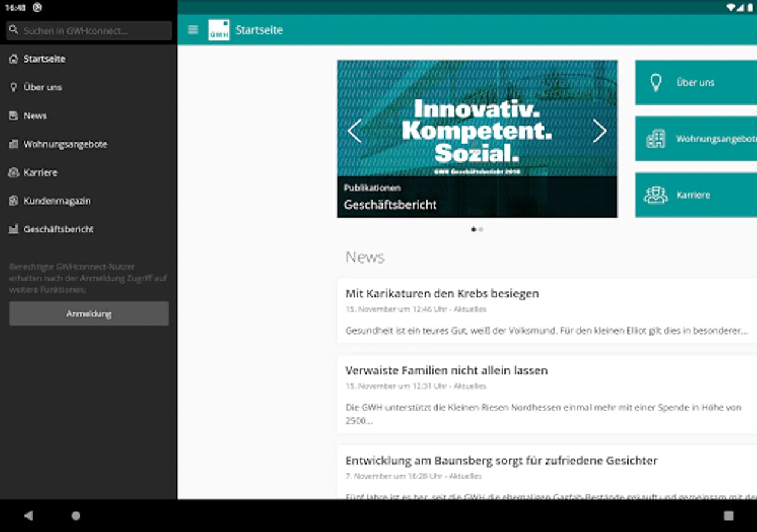Open Kundenmagazin in the sidebar

point(89,200)
